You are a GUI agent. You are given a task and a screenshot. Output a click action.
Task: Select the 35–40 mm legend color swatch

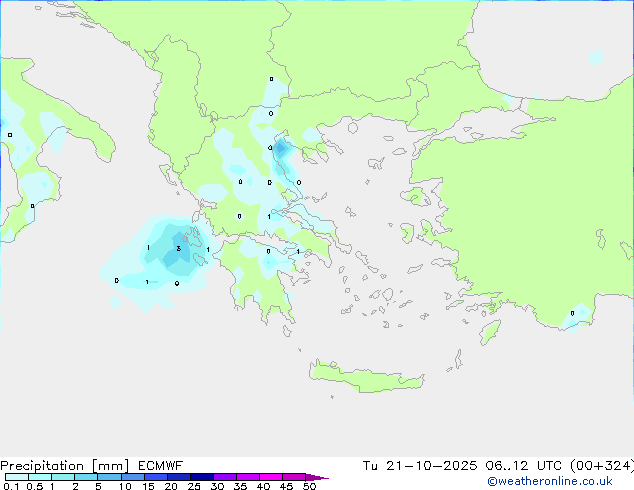click(x=248, y=477)
